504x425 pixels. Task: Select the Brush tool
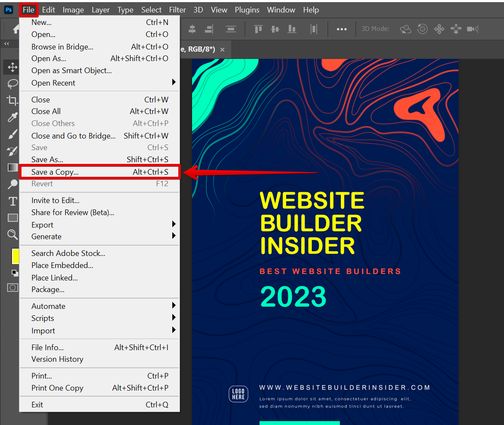[12, 134]
